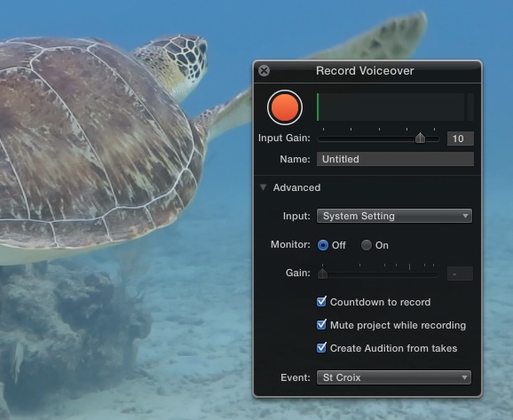The width and height of the screenshot is (513, 420).
Task: Click the Input Gain slider handle
Action: 420,138
